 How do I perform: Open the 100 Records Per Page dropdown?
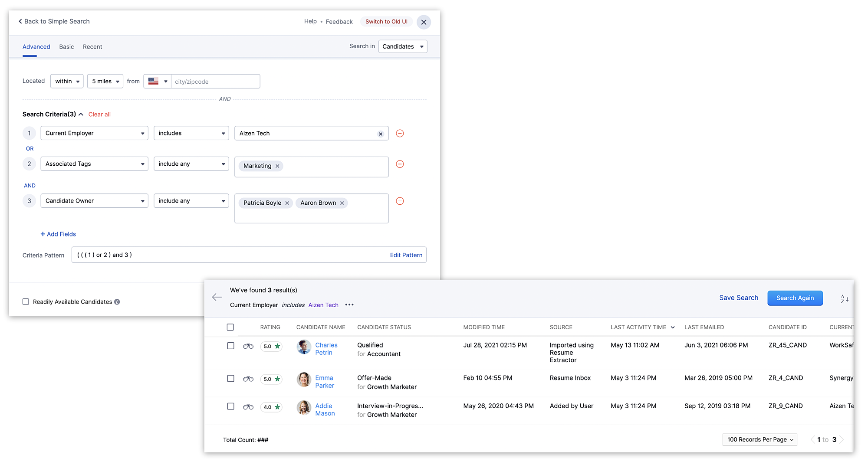[x=759, y=440]
